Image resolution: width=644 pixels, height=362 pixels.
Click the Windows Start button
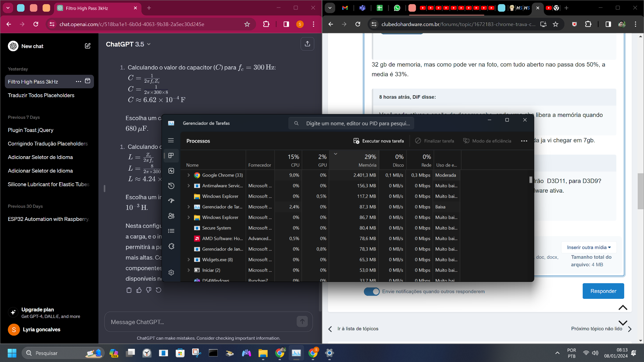coord(12,353)
